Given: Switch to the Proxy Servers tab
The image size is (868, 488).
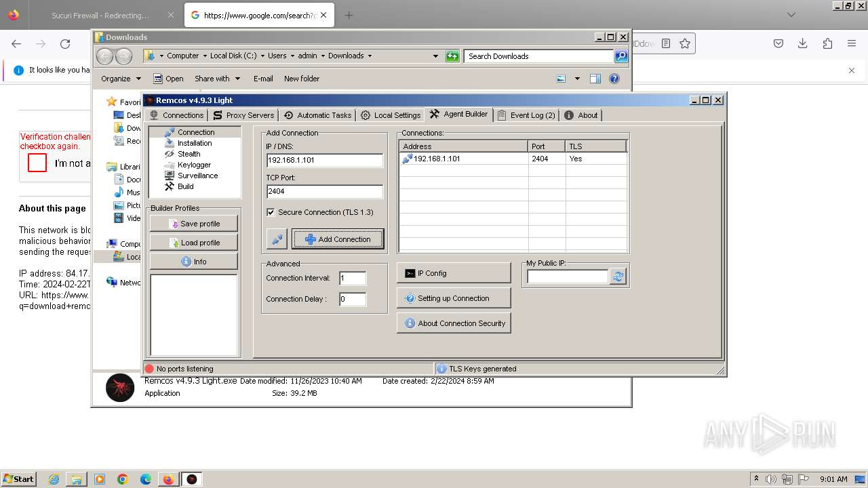Looking at the screenshot, I should [243, 115].
